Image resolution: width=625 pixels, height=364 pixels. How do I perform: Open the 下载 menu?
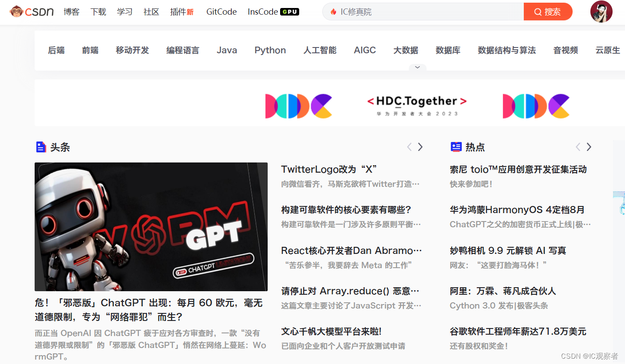(98, 12)
